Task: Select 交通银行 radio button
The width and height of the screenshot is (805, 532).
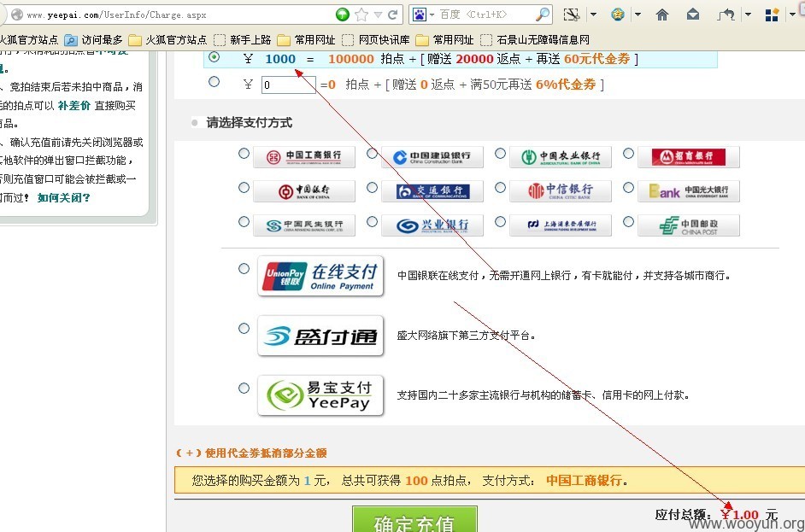Action: 373,188
